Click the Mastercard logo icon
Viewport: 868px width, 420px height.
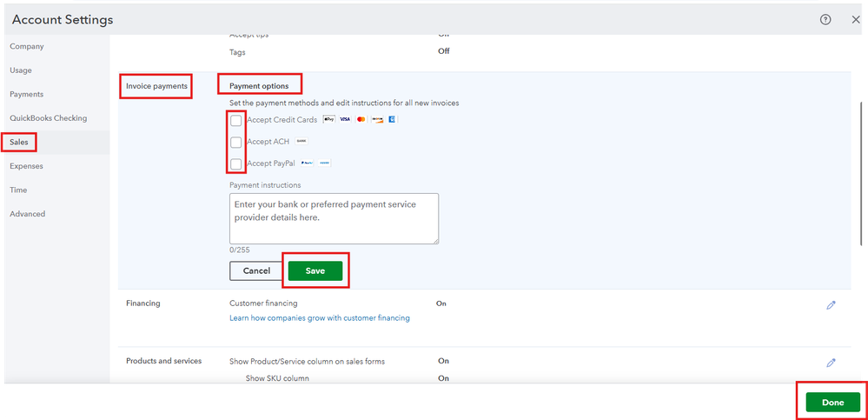(x=361, y=119)
